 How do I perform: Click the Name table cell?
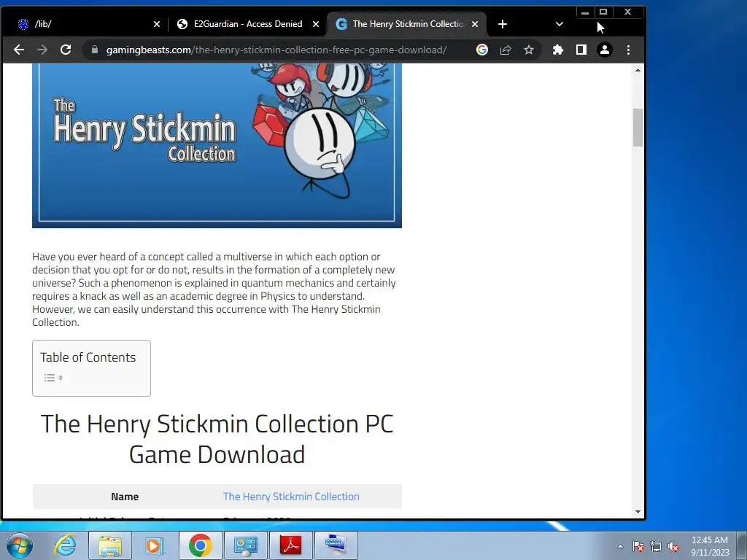tap(125, 496)
